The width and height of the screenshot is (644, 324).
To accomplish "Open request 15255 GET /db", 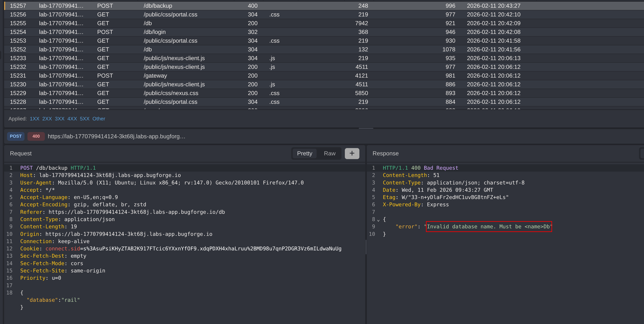I will tap(147, 23).
